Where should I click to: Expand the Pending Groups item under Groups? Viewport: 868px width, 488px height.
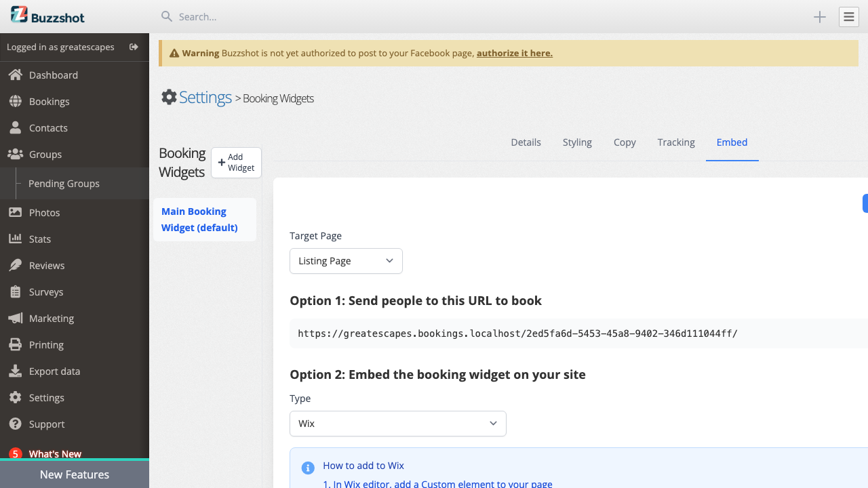(x=64, y=183)
